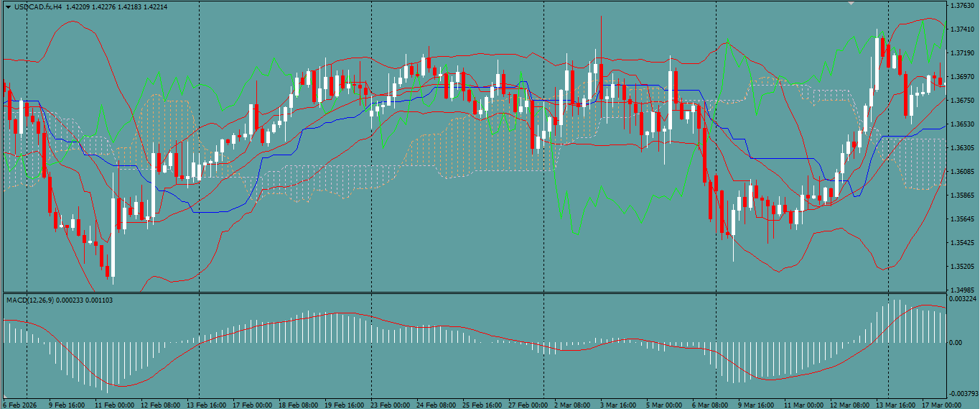980x409 pixels.
Task: Click the 24 Feb 08:00 time label
Action: click(437, 405)
